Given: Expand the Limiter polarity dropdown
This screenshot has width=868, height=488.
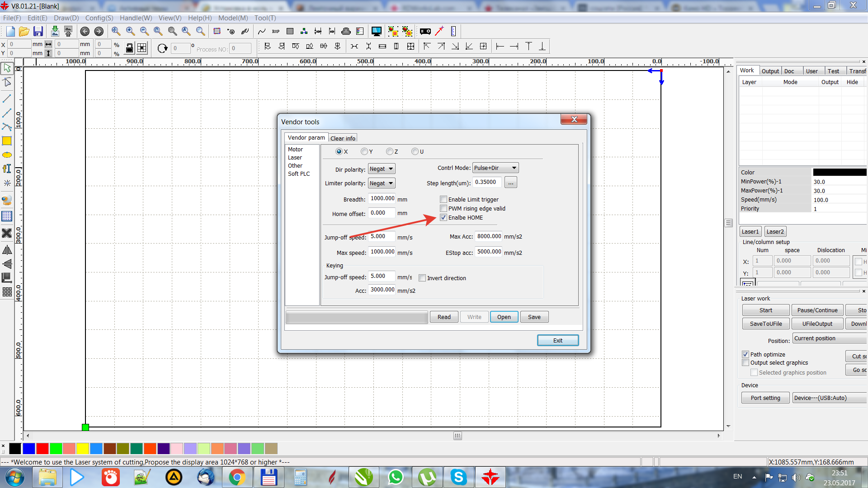Looking at the screenshot, I should tap(382, 183).
